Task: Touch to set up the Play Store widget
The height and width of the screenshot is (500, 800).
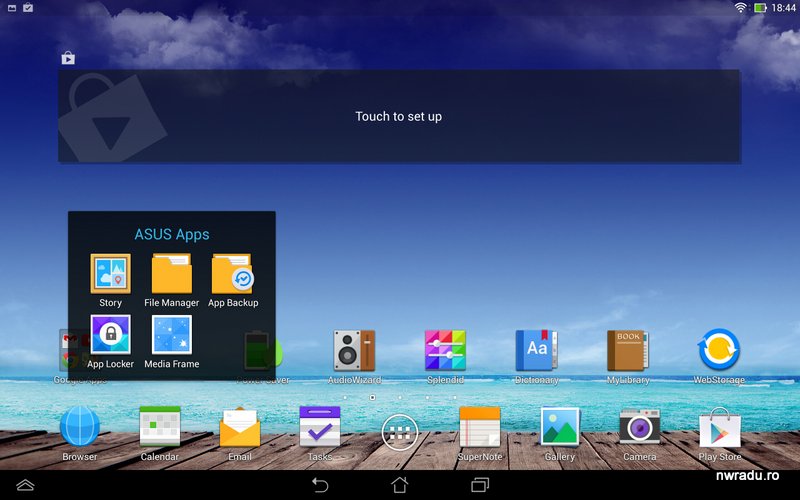Action: tap(399, 116)
